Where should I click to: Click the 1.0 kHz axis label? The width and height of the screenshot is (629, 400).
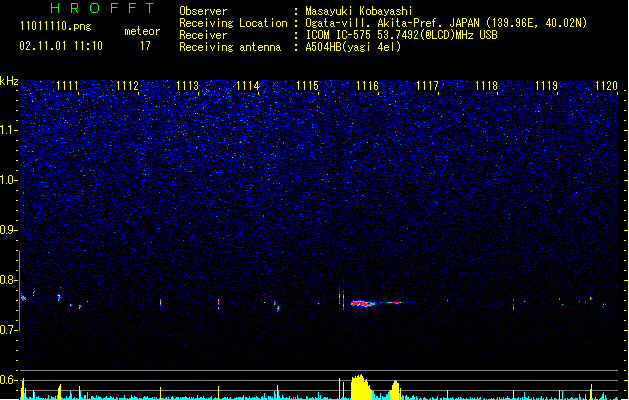click(9, 180)
